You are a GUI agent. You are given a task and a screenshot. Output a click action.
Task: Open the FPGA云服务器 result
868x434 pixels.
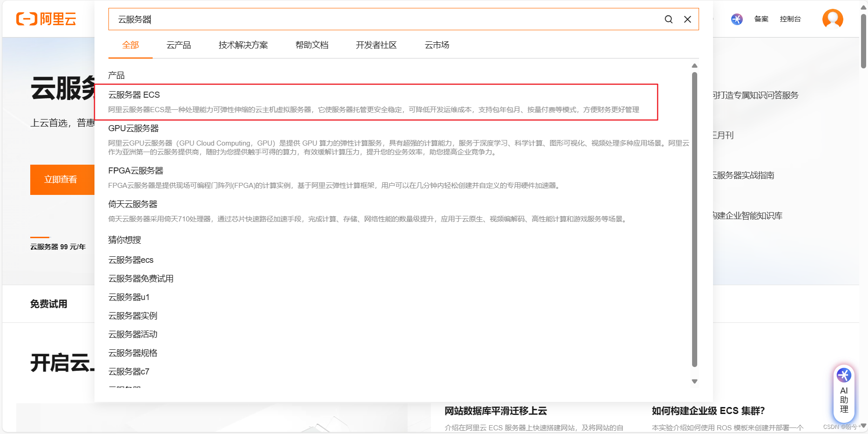(x=136, y=171)
